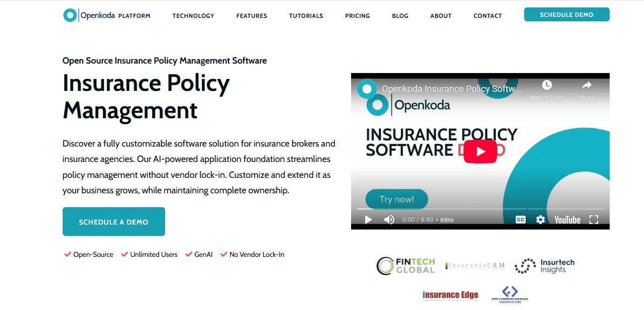Image resolution: width=644 pixels, height=310 pixels.
Task: Open the video title link
Action: coord(452,89)
